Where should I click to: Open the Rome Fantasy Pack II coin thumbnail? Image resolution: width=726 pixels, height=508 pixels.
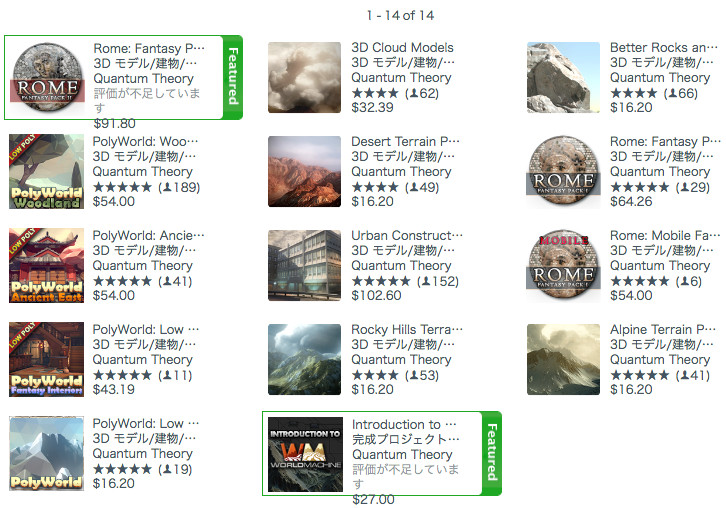coord(47,77)
